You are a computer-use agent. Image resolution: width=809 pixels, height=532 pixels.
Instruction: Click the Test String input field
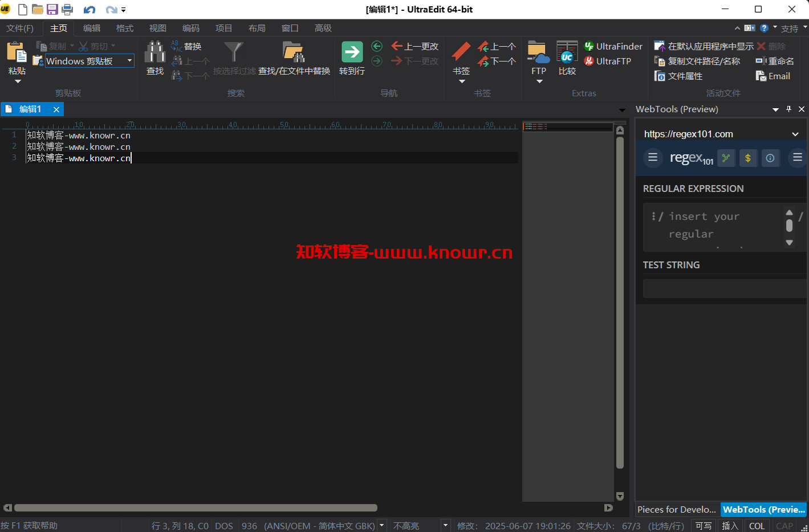[725, 288]
